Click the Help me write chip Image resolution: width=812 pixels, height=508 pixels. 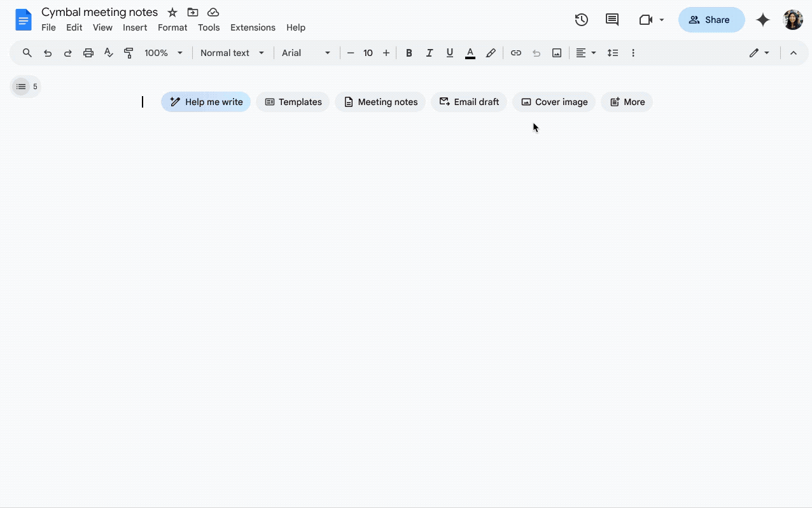206,102
